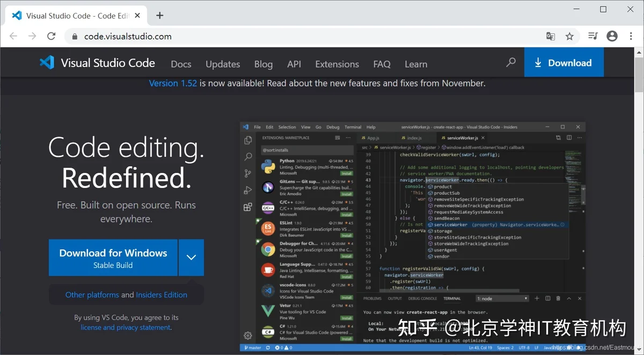Viewport: 644px width, 355px height.
Task: Open the media control icon in Chrome toolbar
Action: [x=592, y=36]
